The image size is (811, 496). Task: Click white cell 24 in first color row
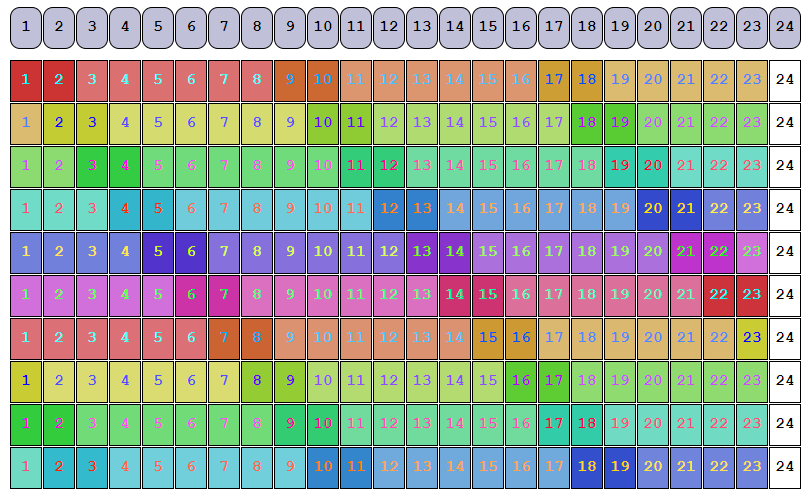pos(785,80)
